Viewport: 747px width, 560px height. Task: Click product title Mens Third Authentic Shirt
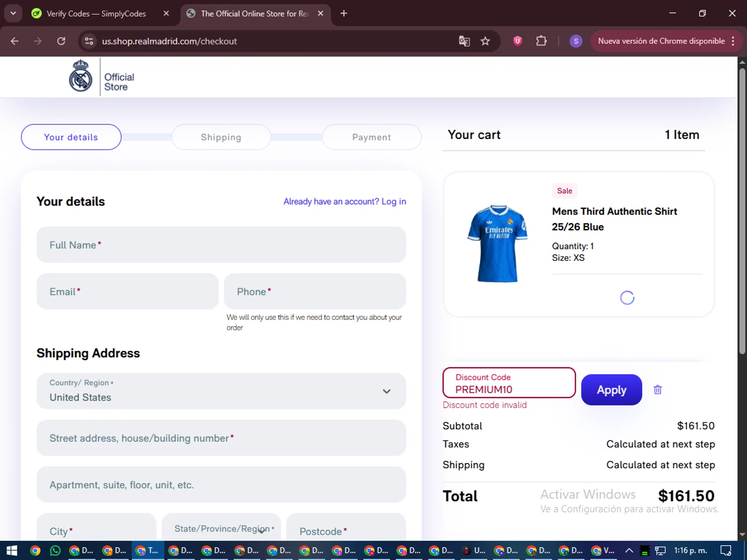[615, 219]
